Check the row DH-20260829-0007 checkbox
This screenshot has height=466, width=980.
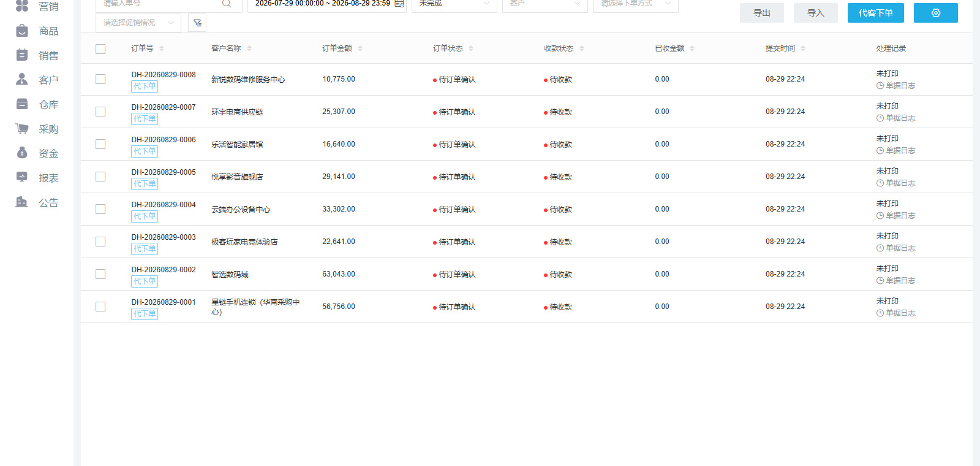coord(100,112)
